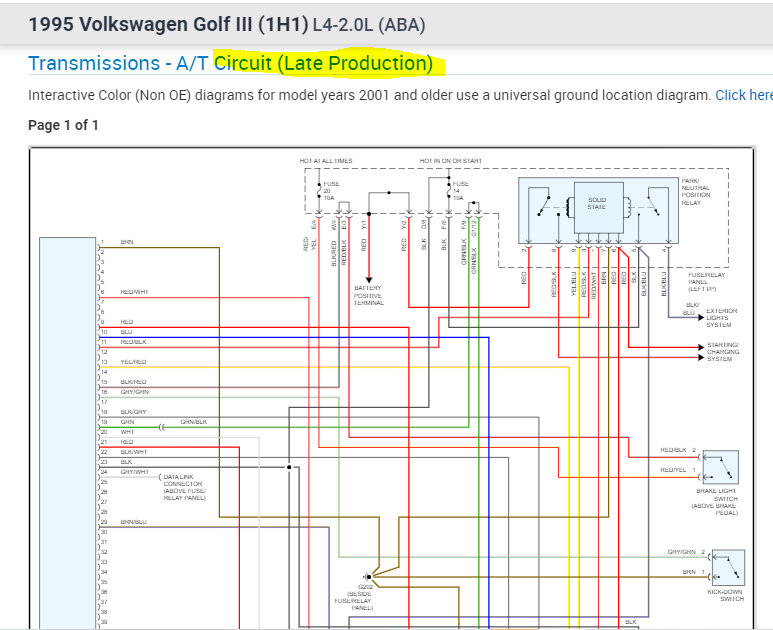Click the 'PARK/NEUTRAL POSITION RELAY' label

696,192
